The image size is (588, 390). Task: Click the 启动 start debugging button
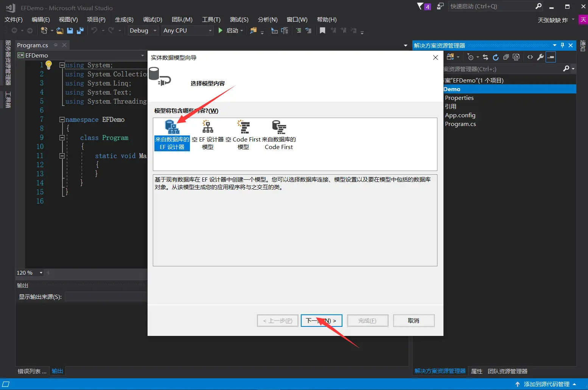(x=228, y=31)
